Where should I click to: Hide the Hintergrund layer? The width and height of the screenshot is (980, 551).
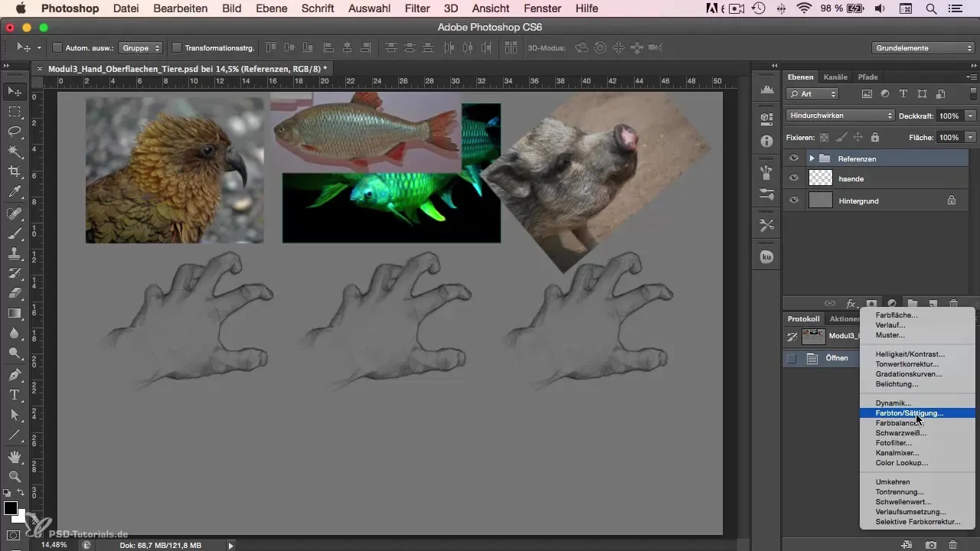click(794, 201)
